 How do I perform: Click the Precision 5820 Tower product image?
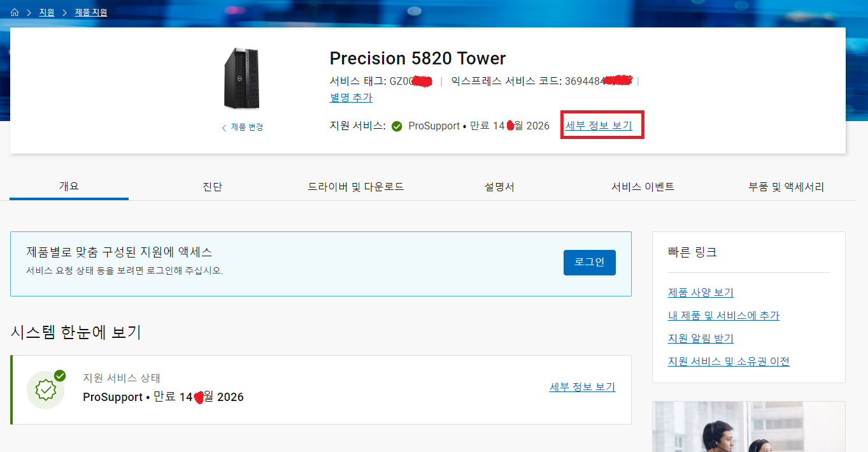(x=242, y=78)
